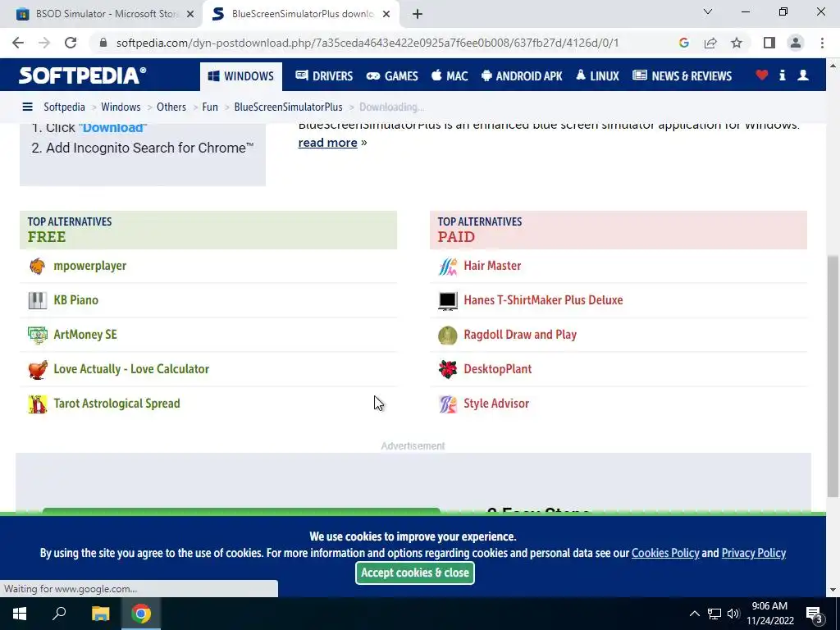840x630 pixels.
Task: Open File Explorer from the taskbar
Action: point(100,614)
